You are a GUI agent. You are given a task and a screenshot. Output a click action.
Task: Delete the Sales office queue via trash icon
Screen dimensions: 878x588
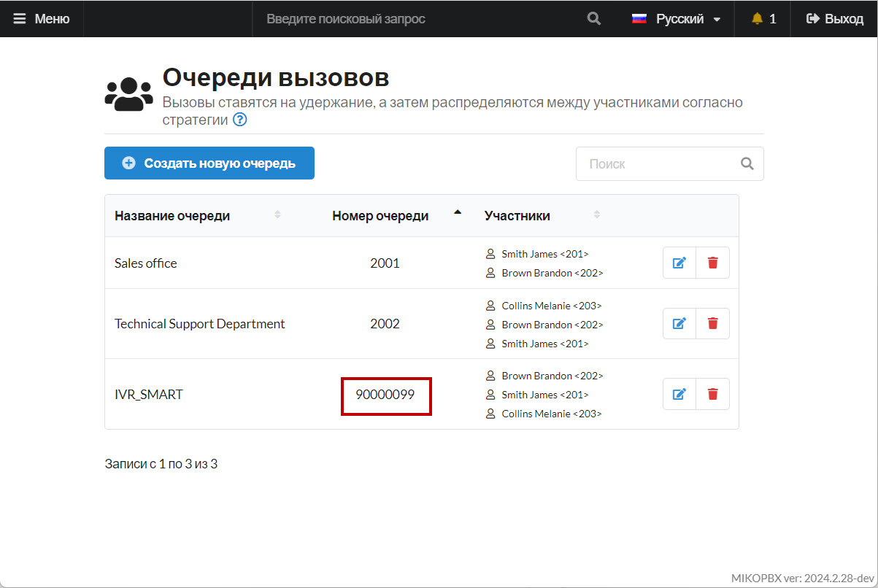713,263
